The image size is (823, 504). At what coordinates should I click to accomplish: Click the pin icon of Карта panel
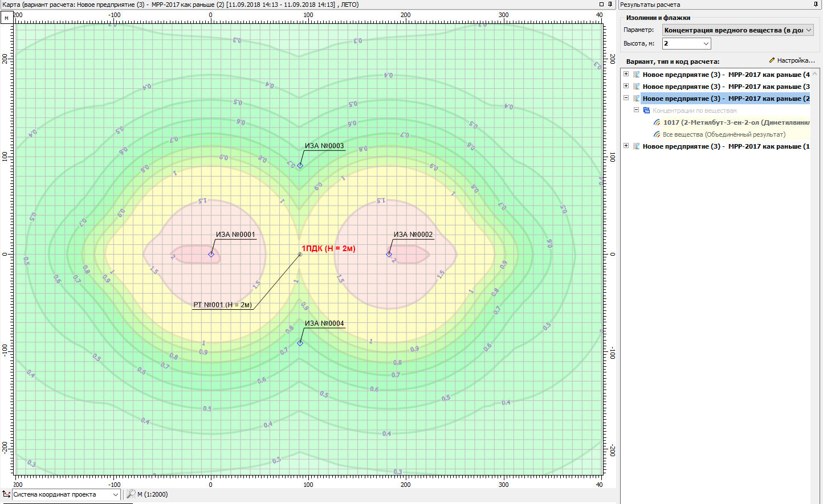point(610,5)
